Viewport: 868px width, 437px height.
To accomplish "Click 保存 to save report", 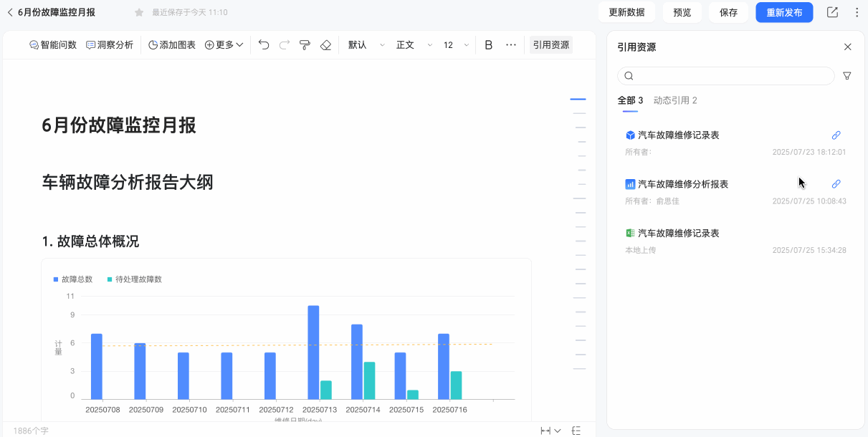I will 728,12.
